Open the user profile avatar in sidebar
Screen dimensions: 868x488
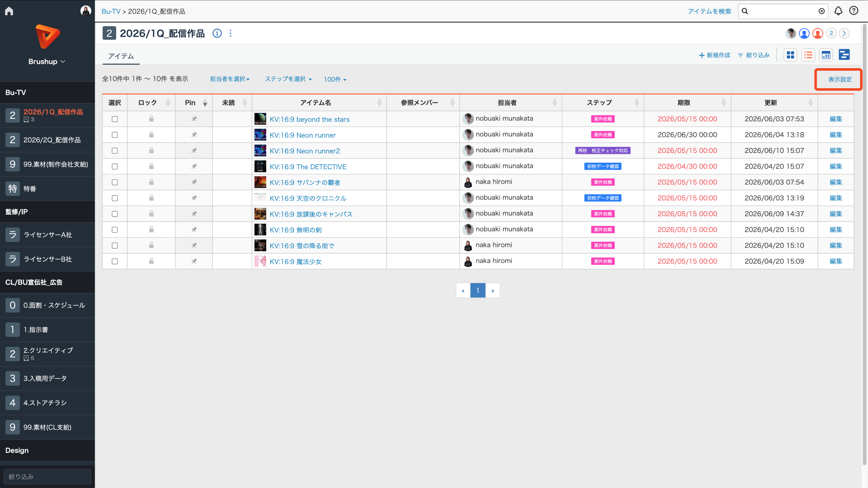86,11
